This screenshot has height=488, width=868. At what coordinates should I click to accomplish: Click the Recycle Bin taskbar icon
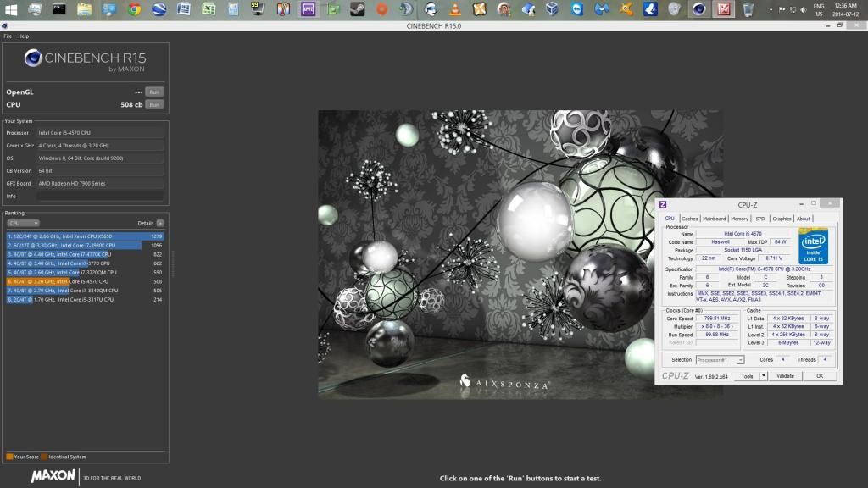(x=748, y=9)
